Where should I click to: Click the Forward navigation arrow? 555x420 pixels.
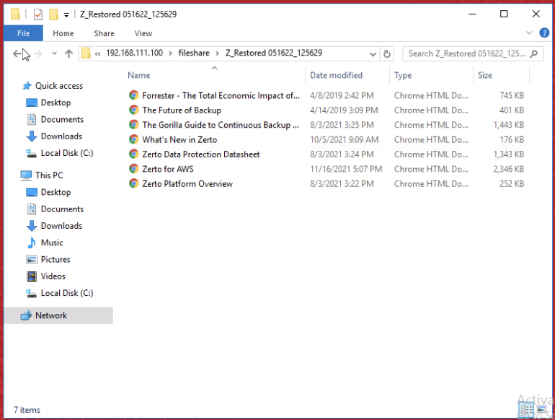click(x=38, y=54)
